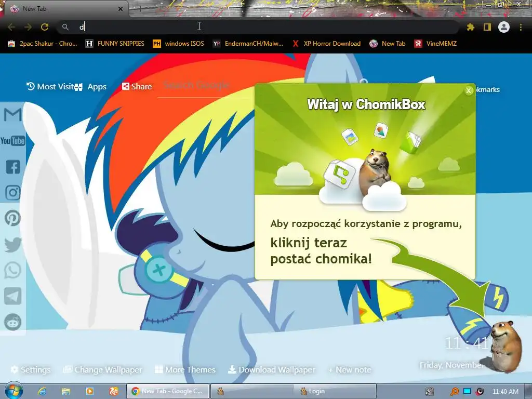Open Facebook from the sidebar

pyautogui.click(x=12, y=167)
